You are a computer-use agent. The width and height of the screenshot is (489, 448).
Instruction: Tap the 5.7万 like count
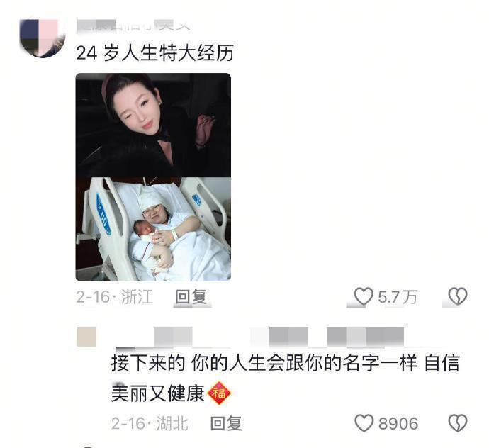pyautogui.click(x=398, y=297)
